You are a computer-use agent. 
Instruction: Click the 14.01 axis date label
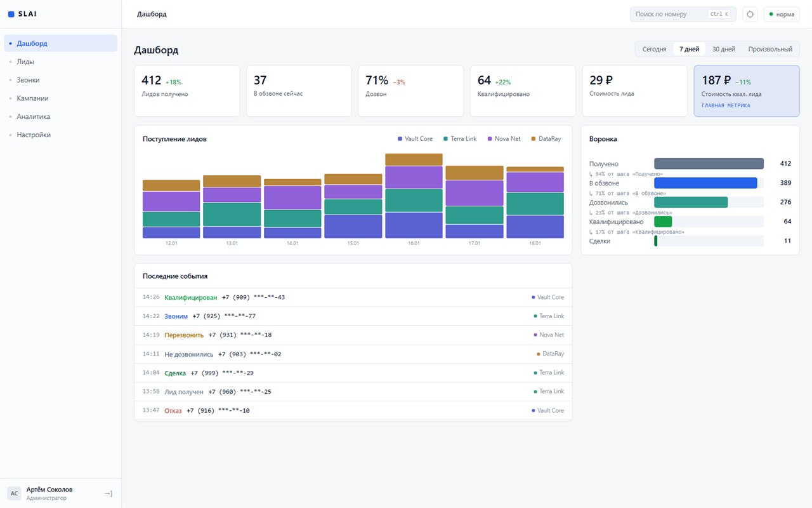coord(292,243)
